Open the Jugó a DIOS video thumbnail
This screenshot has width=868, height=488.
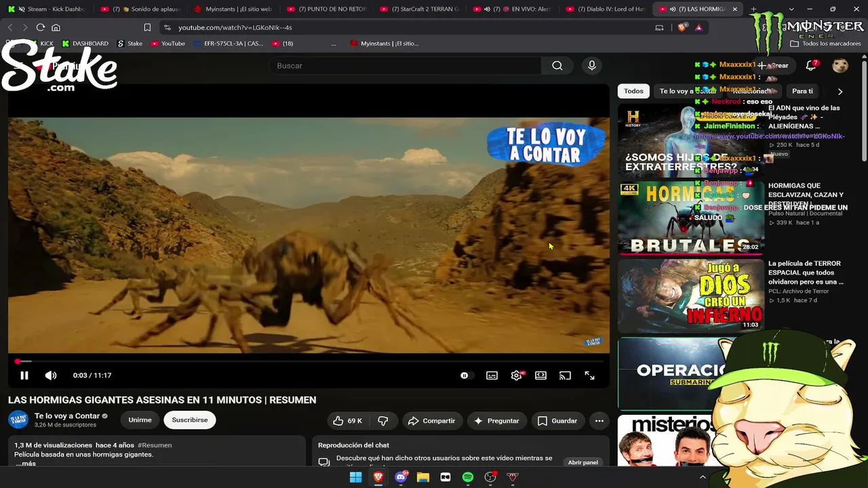pyautogui.click(x=691, y=296)
